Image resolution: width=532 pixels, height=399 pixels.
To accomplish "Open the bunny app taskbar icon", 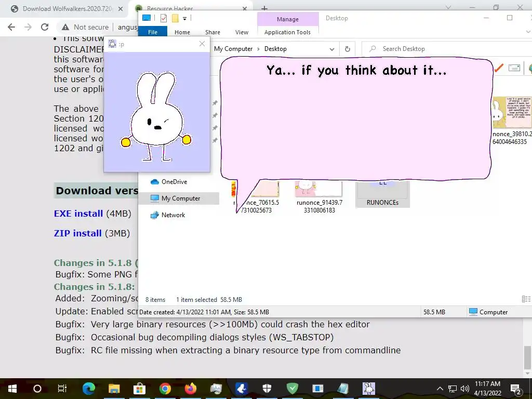I will [368, 389].
